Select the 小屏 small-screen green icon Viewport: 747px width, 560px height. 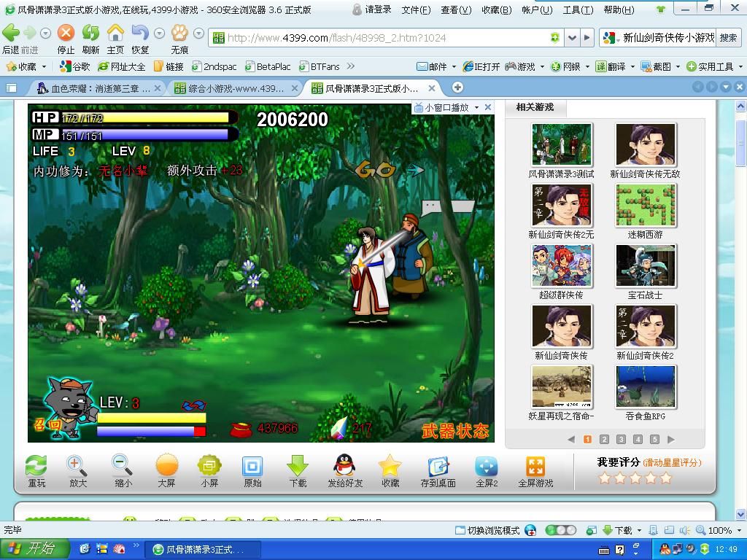point(209,465)
